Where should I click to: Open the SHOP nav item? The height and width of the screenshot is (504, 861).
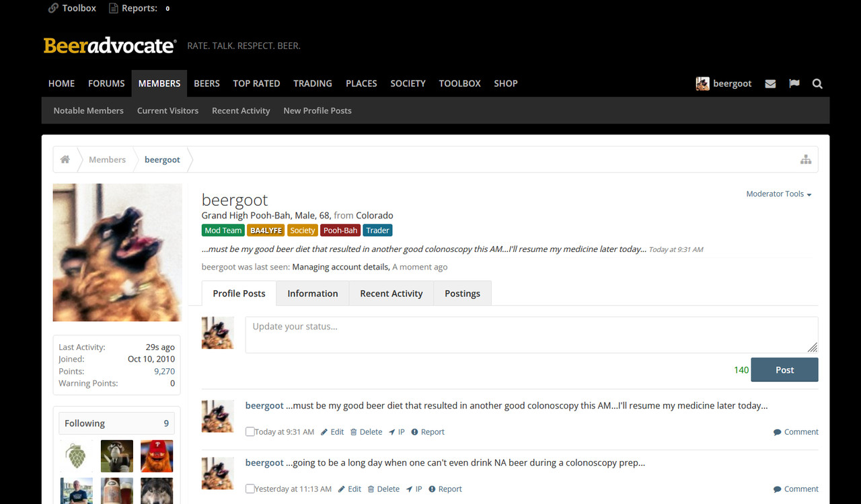pyautogui.click(x=506, y=83)
